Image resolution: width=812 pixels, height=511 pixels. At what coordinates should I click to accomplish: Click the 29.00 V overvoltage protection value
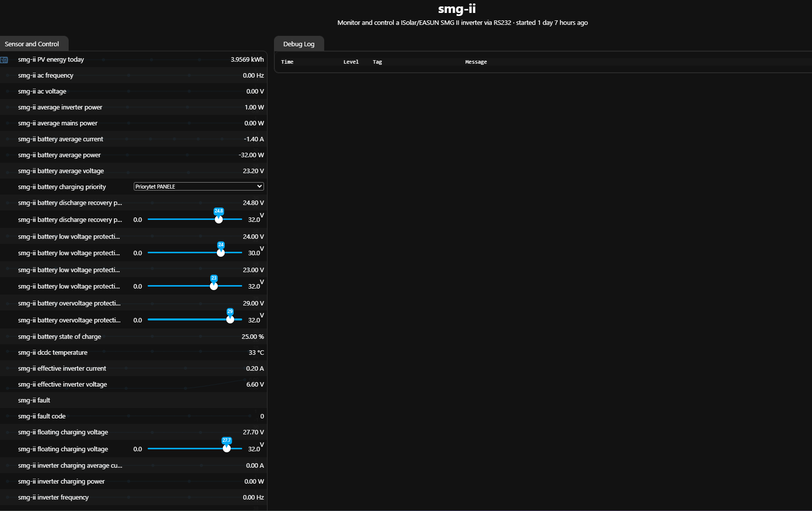(253, 304)
